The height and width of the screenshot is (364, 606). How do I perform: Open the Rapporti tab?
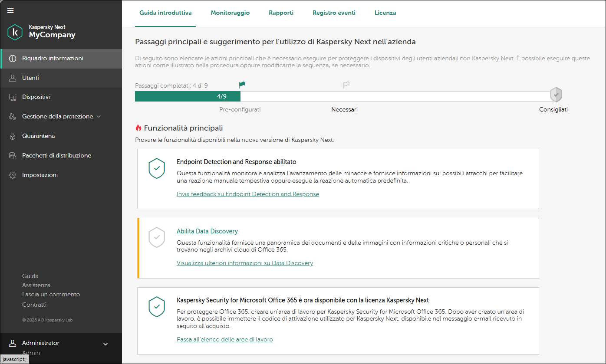pyautogui.click(x=281, y=13)
